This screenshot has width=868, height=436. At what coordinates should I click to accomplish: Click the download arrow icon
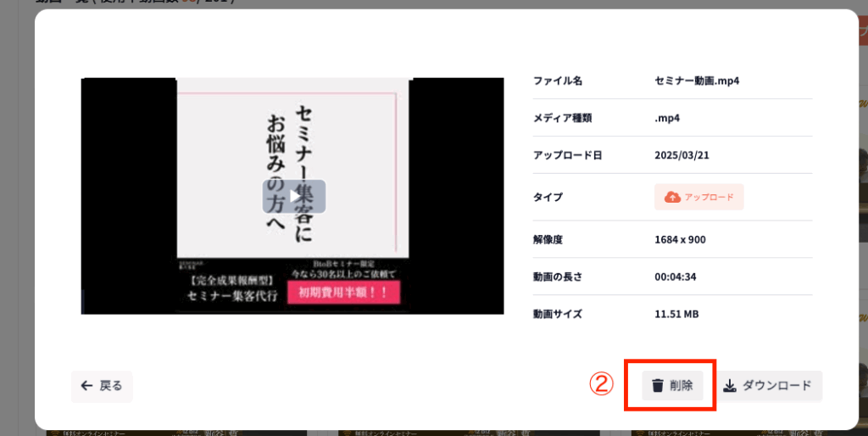point(730,386)
